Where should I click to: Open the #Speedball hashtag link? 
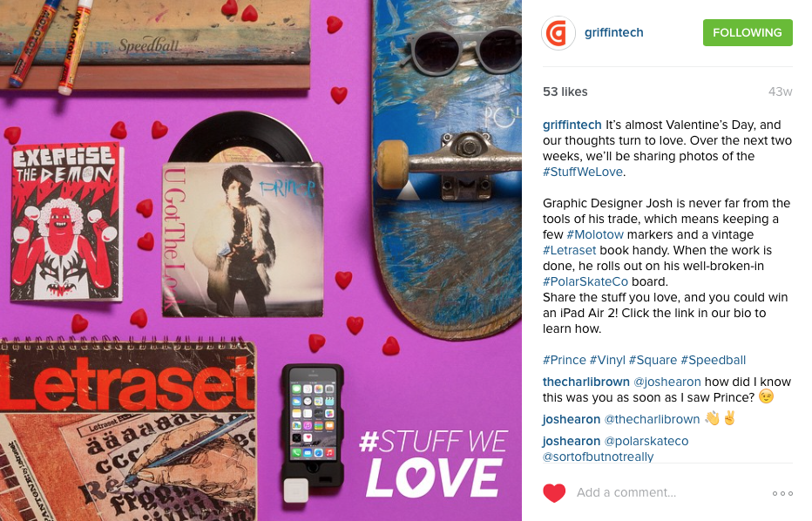(x=713, y=360)
